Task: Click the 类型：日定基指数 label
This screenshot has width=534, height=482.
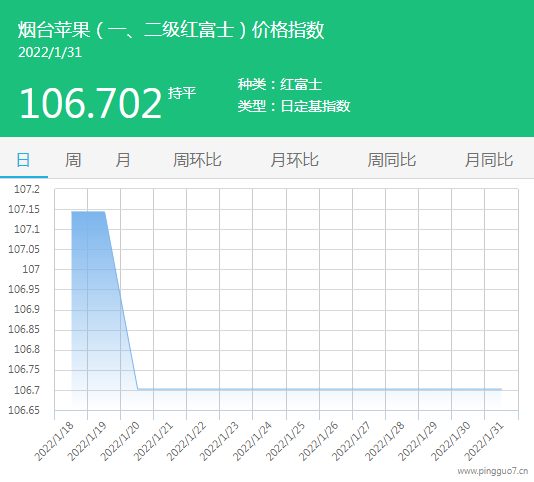Action: [294, 106]
